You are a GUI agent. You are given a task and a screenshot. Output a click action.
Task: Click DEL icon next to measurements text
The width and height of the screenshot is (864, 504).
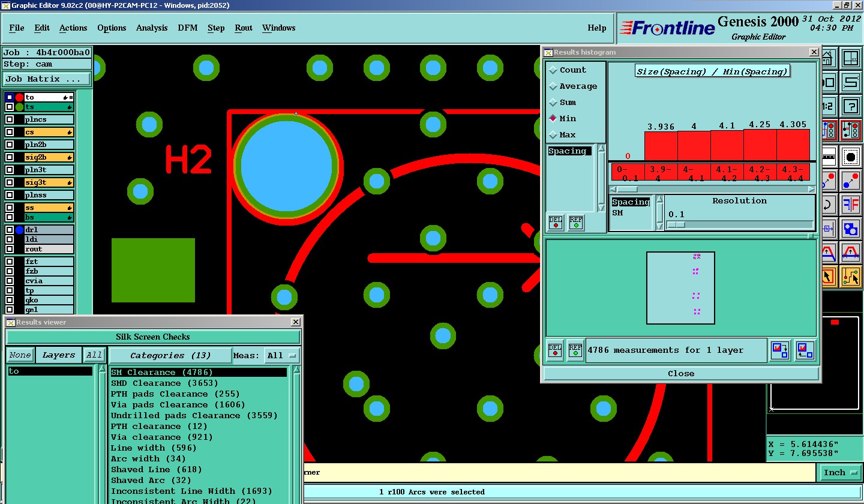(x=556, y=350)
